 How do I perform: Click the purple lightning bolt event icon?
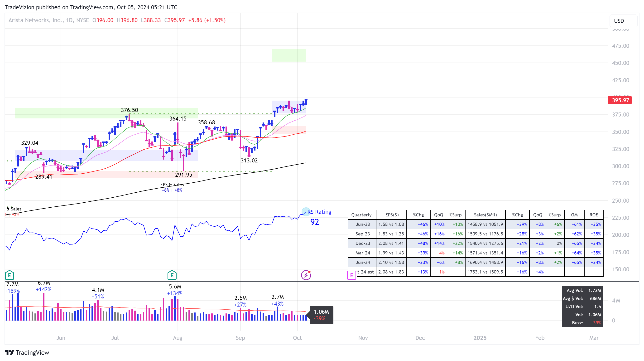[x=306, y=275]
